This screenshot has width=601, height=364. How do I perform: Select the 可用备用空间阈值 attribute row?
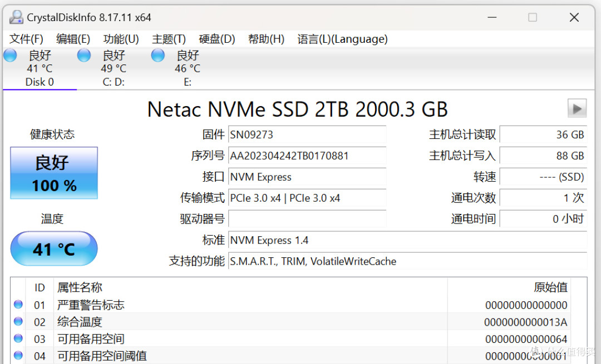(x=291, y=356)
